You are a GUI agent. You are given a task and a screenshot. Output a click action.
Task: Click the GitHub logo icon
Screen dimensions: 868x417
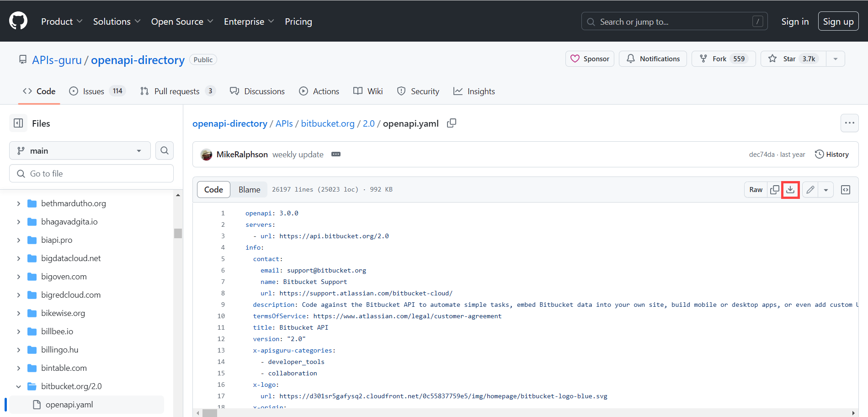coord(18,21)
